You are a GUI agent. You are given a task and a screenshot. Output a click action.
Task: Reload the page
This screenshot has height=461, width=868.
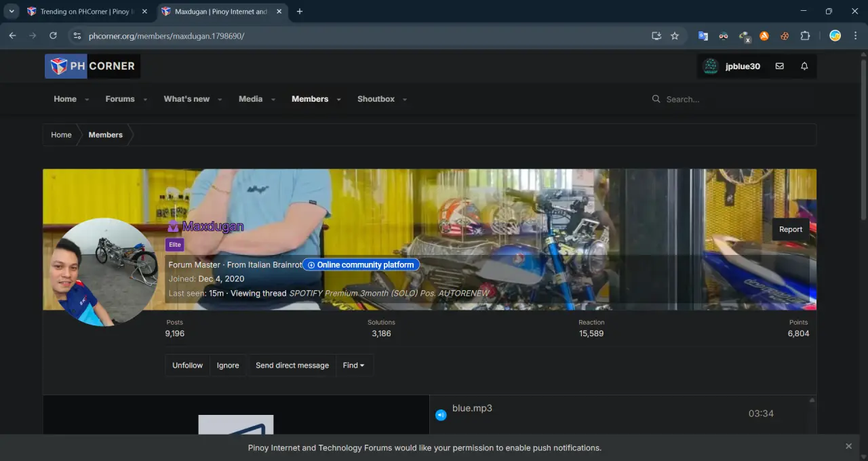coord(53,36)
